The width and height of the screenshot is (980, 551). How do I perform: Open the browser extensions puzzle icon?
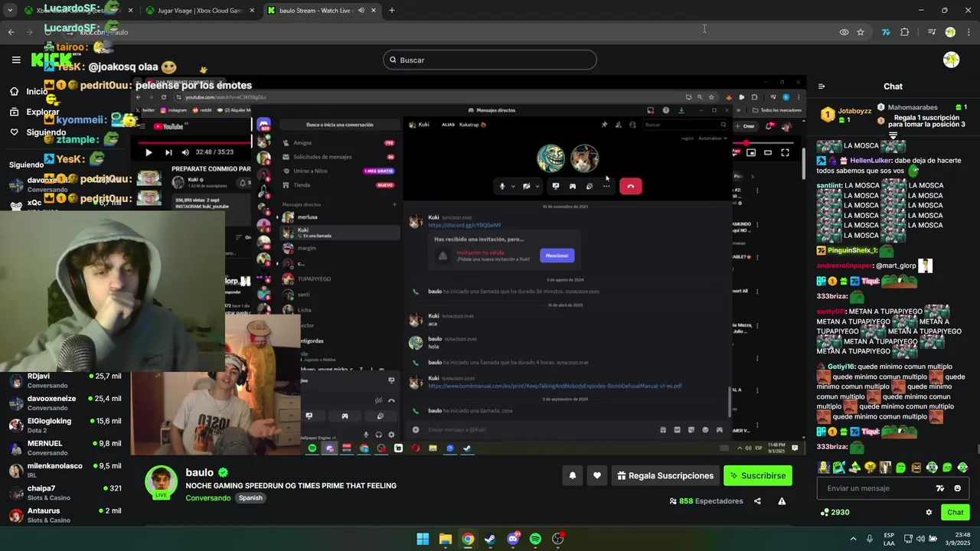905,32
